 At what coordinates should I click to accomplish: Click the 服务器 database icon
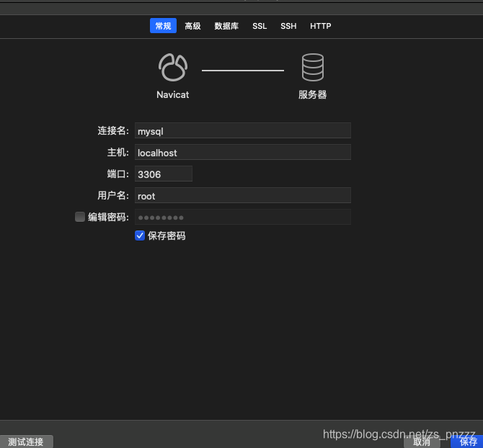coord(313,68)
